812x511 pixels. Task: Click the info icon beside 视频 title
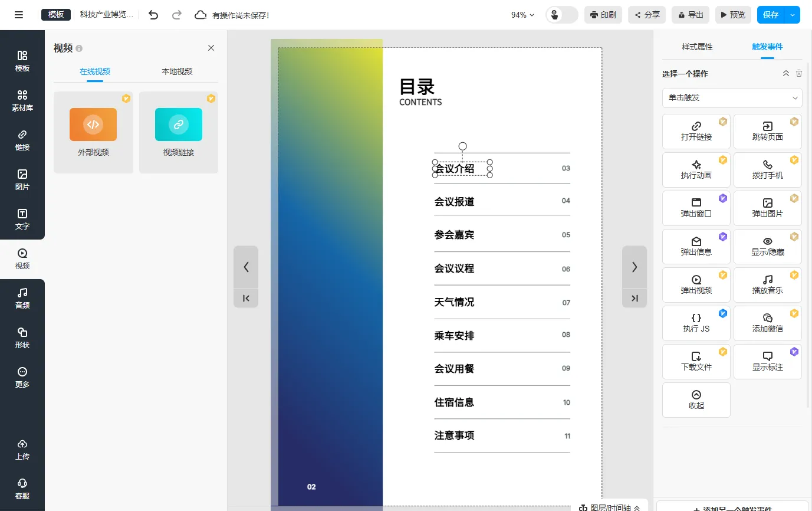coord(79,48)
